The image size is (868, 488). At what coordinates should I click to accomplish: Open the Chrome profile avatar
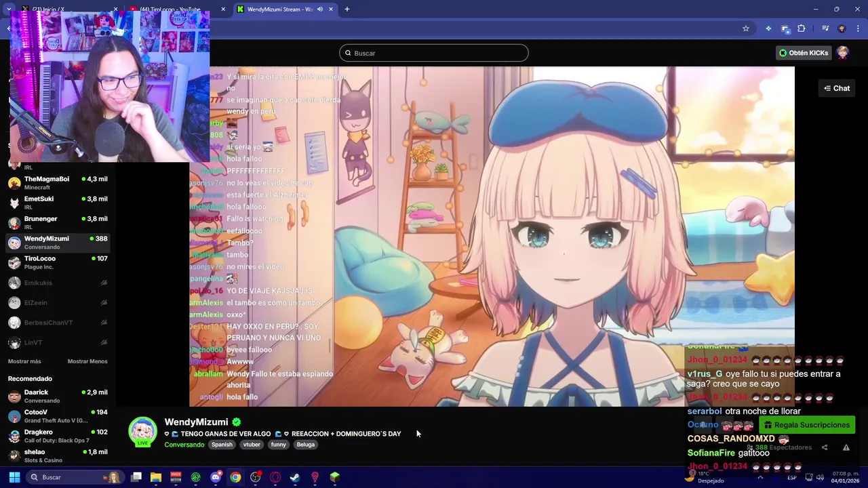pos(842,28)
